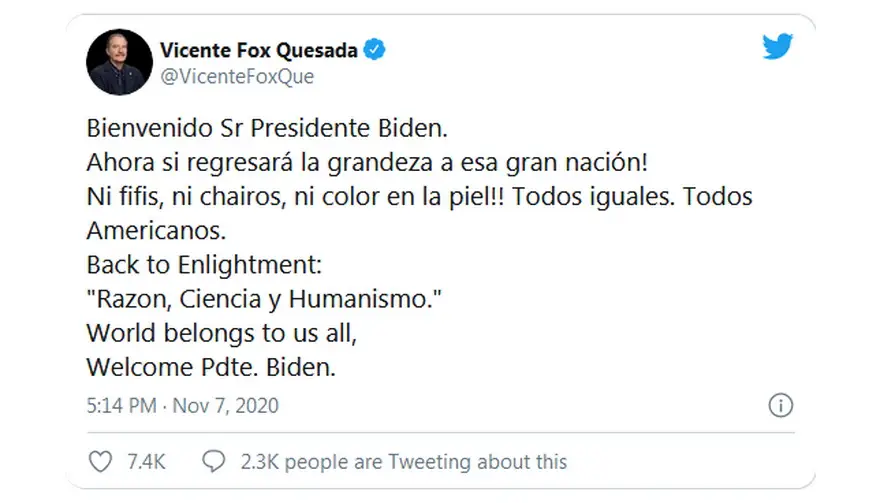Viewport: 880px width, 503px height.
Task: Click the 7.4K likes count
Action: 146,461
